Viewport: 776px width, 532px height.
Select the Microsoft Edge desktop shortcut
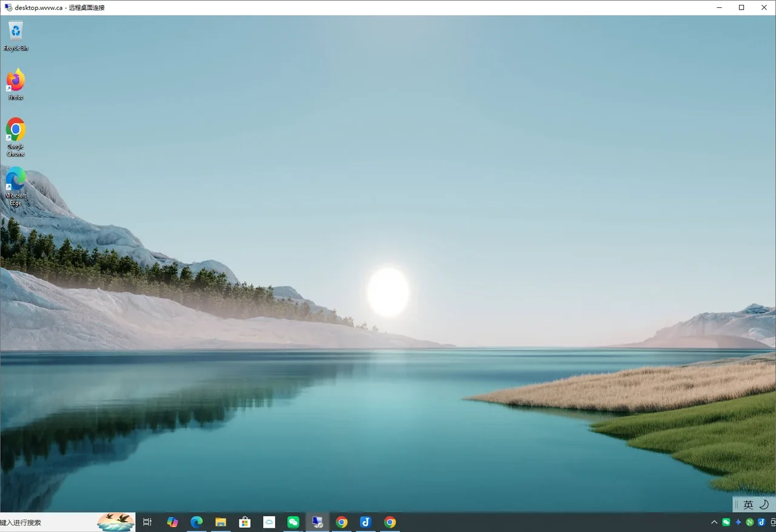coord(16,187)
